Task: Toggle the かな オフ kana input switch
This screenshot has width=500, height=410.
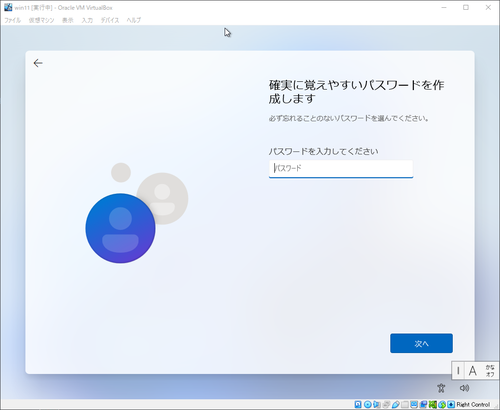Action: [x=490, y=371]
